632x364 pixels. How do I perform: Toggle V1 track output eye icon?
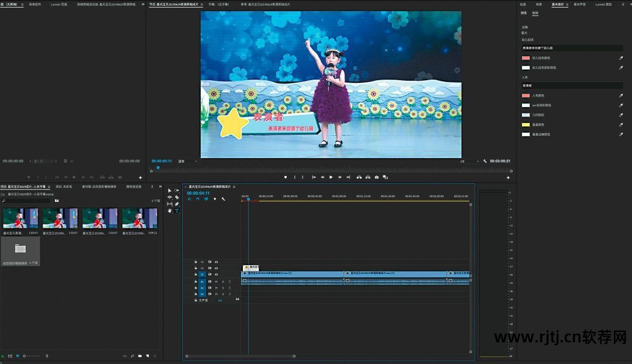tap(216, 274)
